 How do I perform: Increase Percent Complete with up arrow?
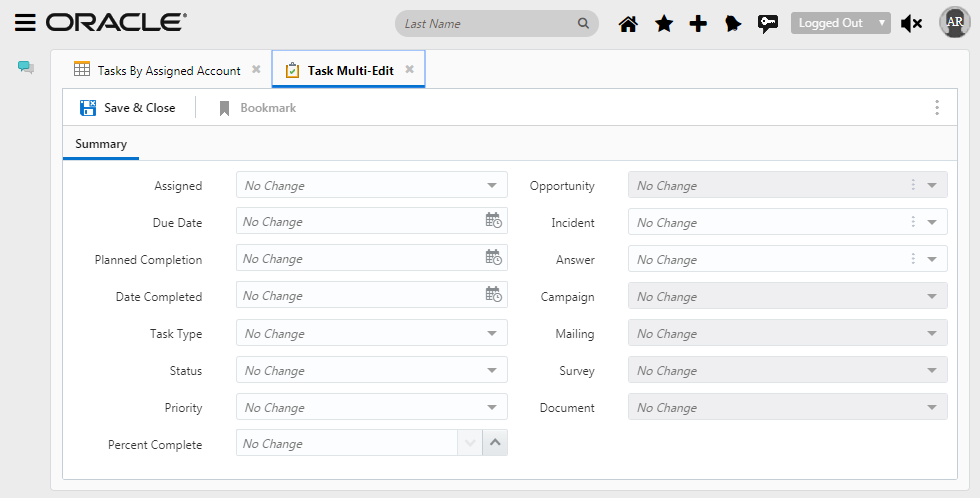tap(495, 443)
